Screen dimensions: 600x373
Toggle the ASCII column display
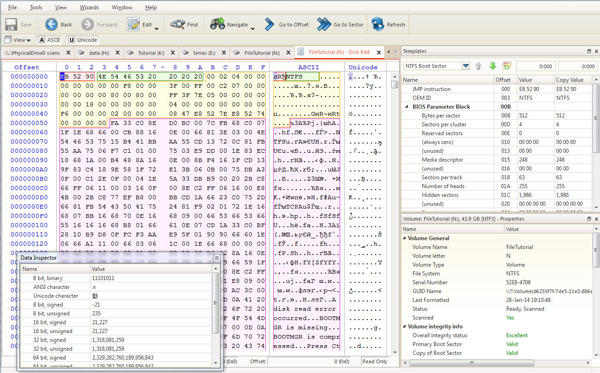tap(50, 40)
